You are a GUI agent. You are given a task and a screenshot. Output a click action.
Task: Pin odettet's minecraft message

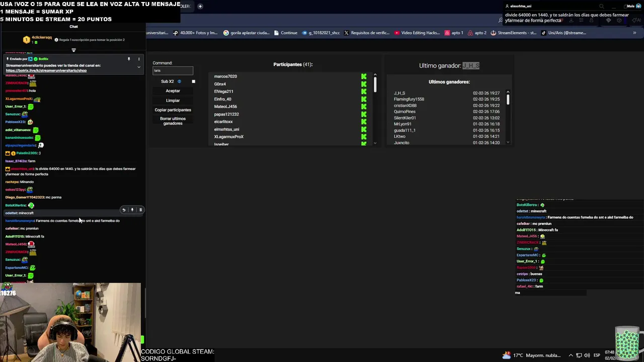point(132,210)
